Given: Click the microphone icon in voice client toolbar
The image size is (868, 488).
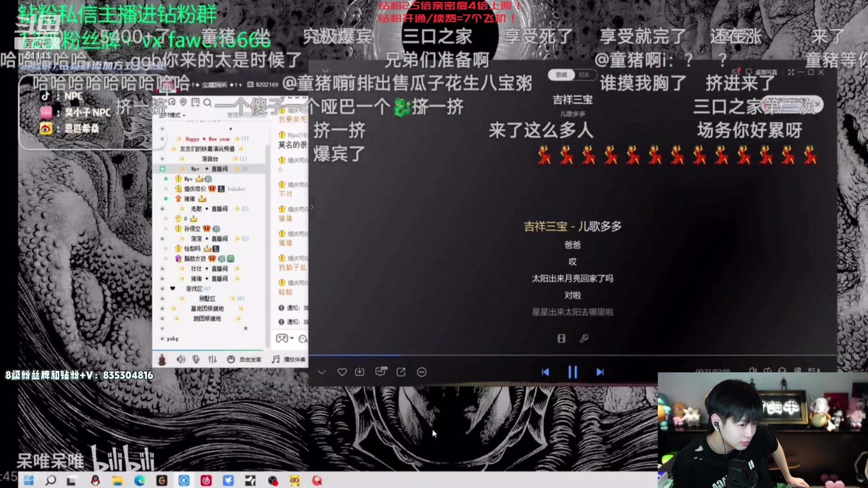Looking at the screenshot, I should [x=195, y=360].
